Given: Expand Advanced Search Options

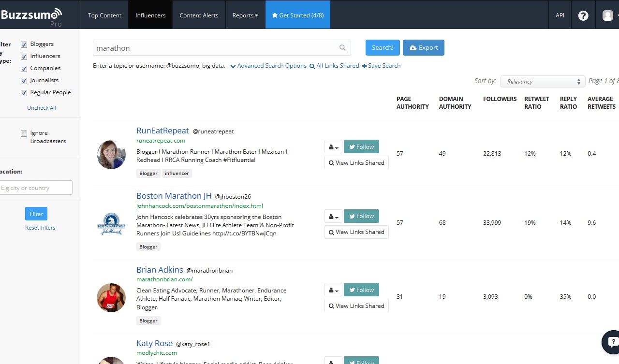Looking at the screenshot, I should [x=268, y=66].
